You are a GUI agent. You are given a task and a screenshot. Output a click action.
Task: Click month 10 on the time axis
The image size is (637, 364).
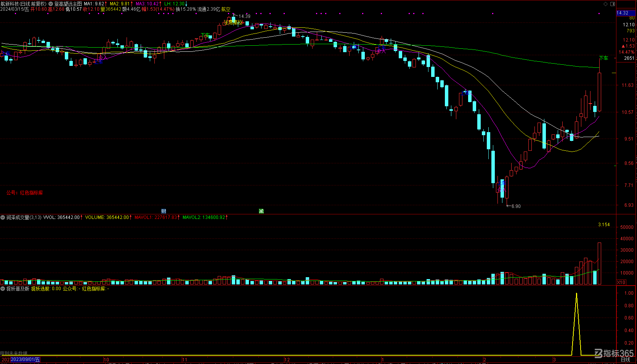click(x=106, y=359)
